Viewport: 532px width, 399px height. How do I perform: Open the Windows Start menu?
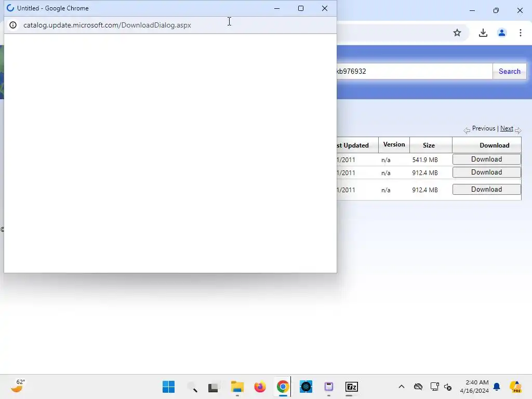pyautogui.click(x=168, y=387)
